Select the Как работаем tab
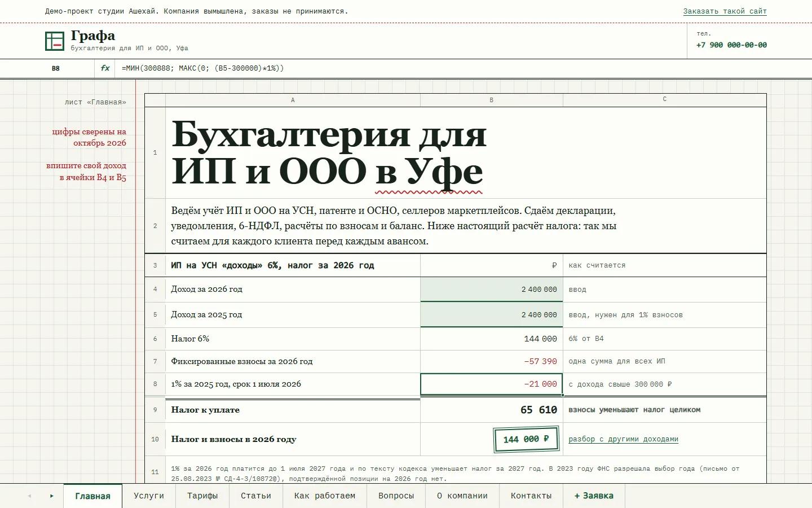This screenshot has width=812, height=508. pos(325,496)
